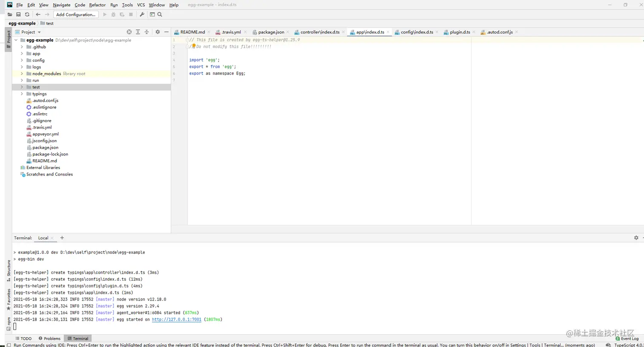
Task: Click the Terminal settings gear icon
Action: coord(636,238)
